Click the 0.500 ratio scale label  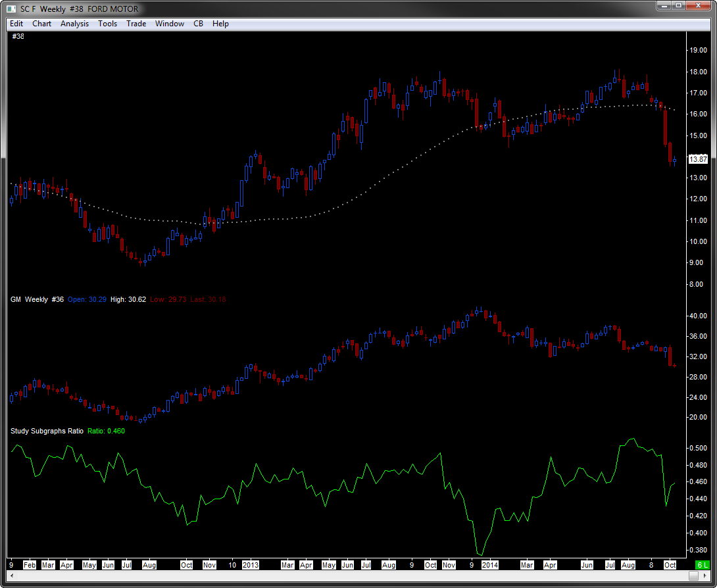pyautogui.click(x=698, y=448)
